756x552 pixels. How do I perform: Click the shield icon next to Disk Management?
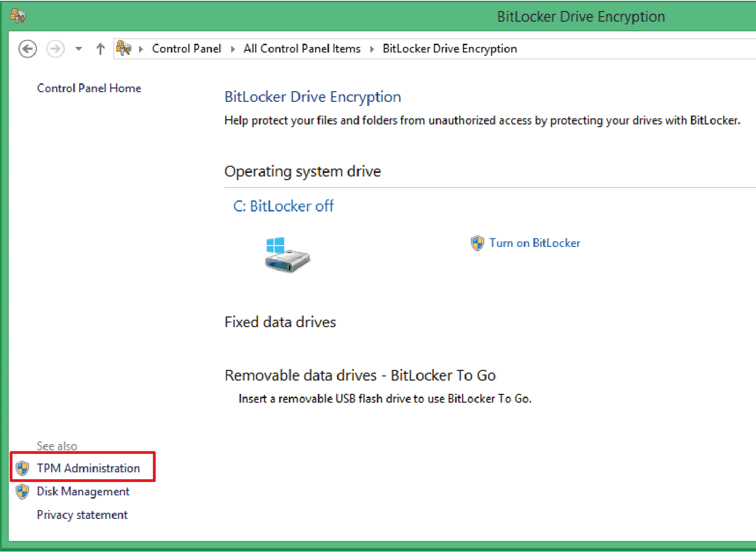pyautogui.click(x=22, y=492)
